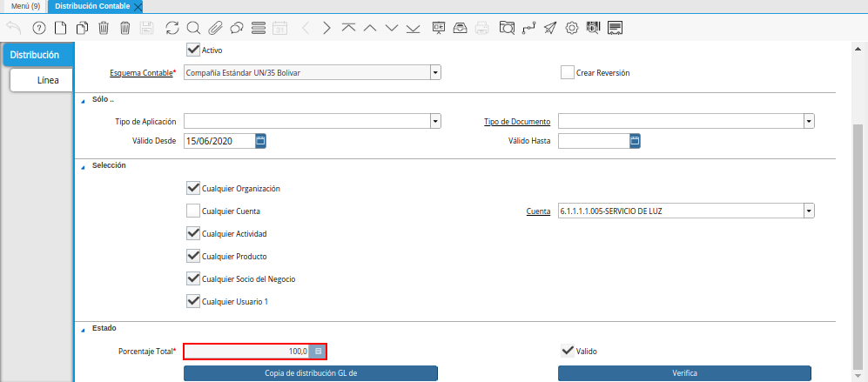
Task: Switch to the Menú (9) tab
Action: (25, 6)
